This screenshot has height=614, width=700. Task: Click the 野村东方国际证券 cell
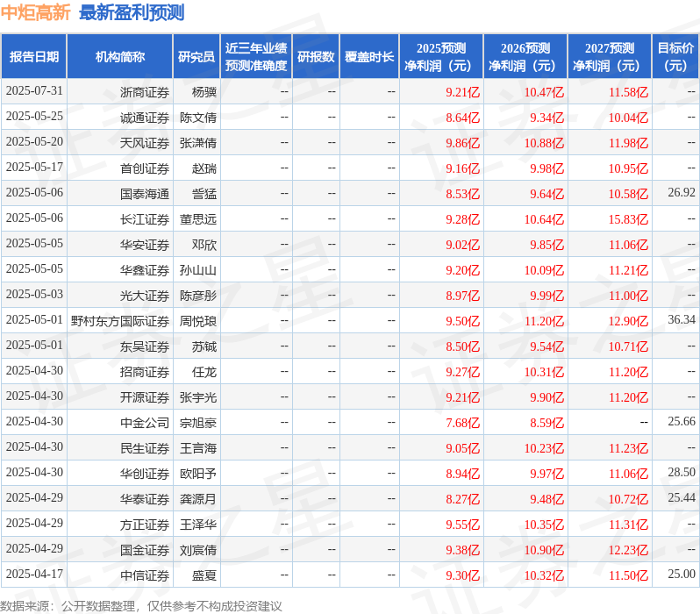(x=120, y=322)
